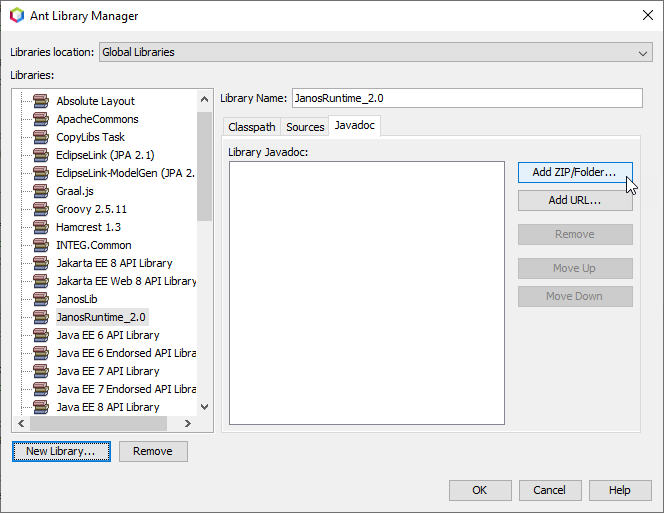Click the Java EE 8 API Library icon
Screen dimensions: 664x513
41,407
